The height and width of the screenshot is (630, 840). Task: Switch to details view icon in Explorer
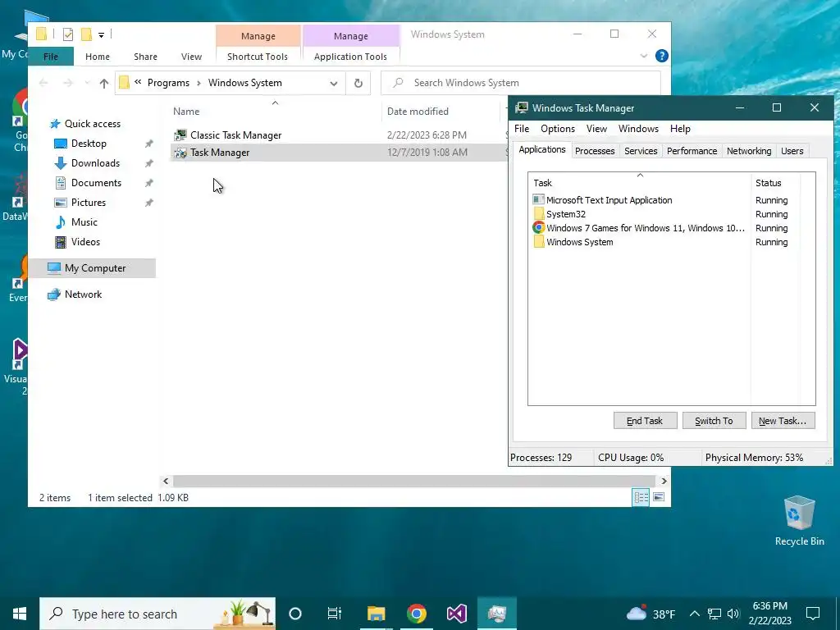tap(641, 497)
